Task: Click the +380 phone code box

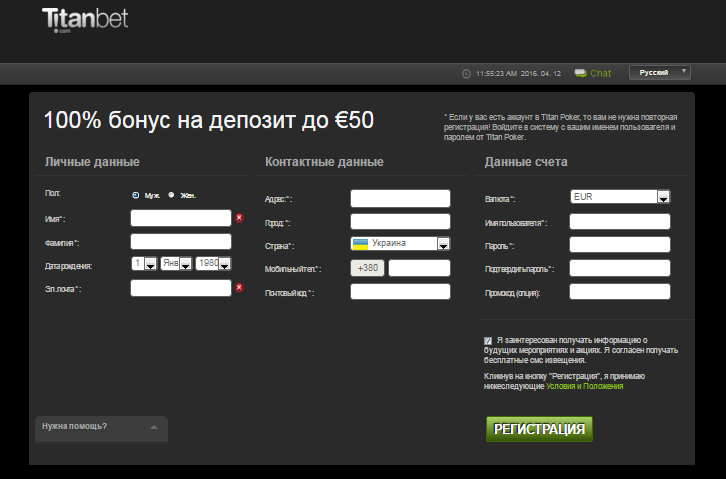Action: pos(367,268)
